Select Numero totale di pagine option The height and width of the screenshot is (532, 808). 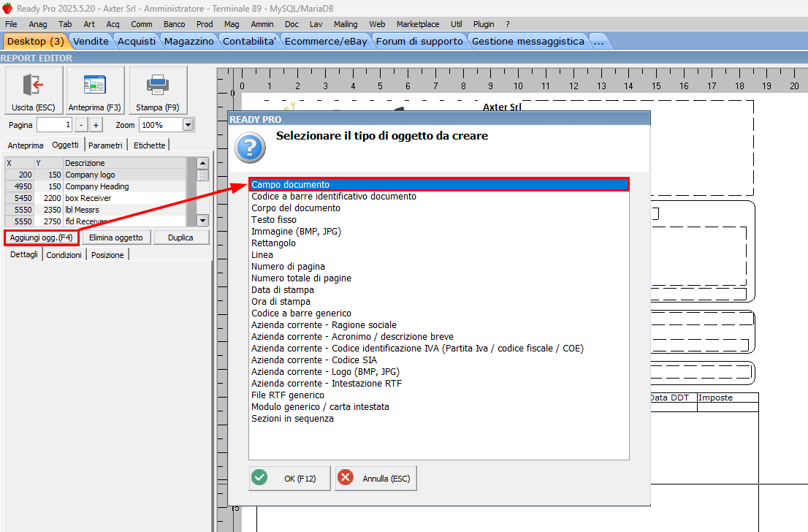(x=439, y=278)
